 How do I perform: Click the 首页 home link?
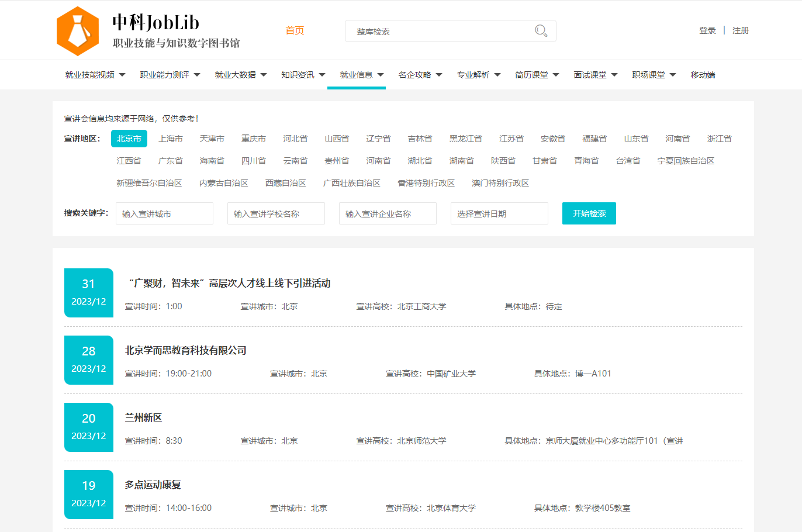coord(295,30)
